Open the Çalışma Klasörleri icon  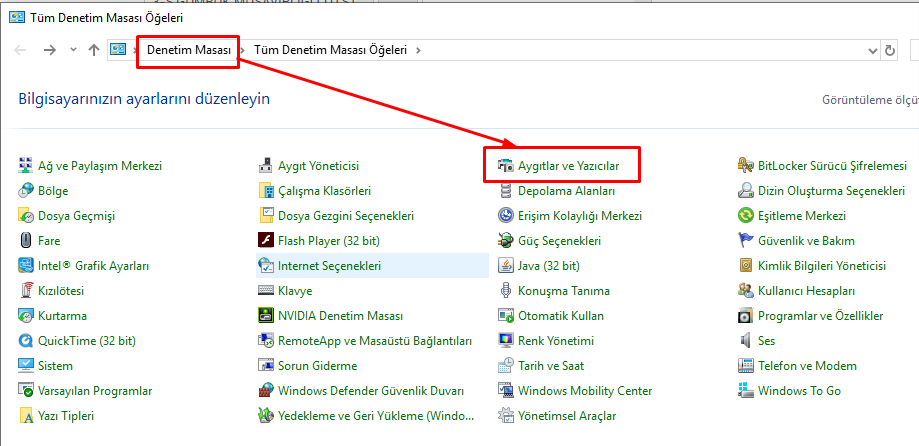point(266,191)
